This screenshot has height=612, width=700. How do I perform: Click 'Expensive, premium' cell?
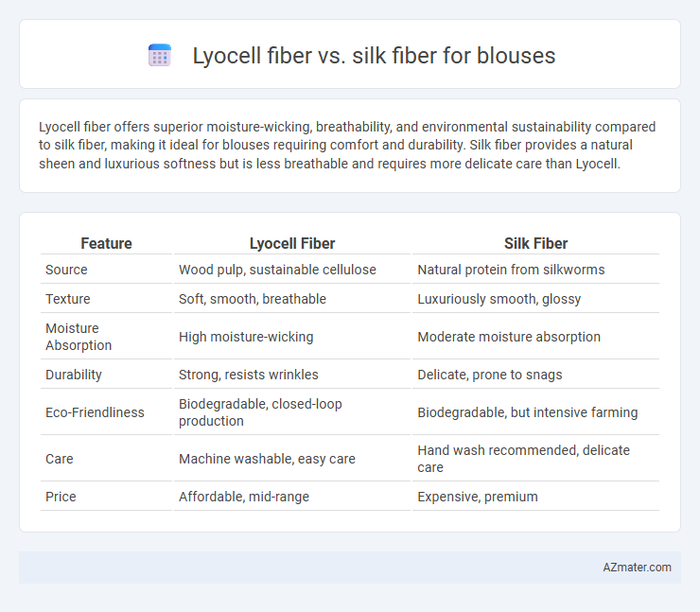(478, 497)
